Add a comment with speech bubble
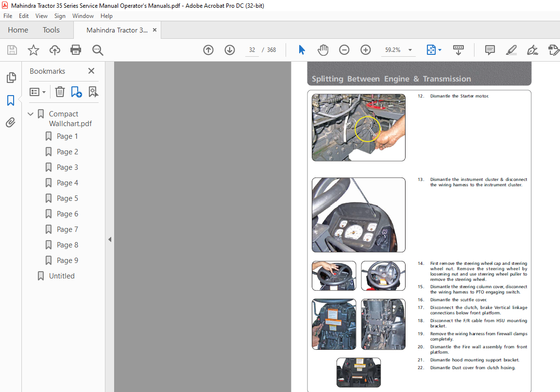The height and width of the screenshot is (392, 560). tap(490, 50)
